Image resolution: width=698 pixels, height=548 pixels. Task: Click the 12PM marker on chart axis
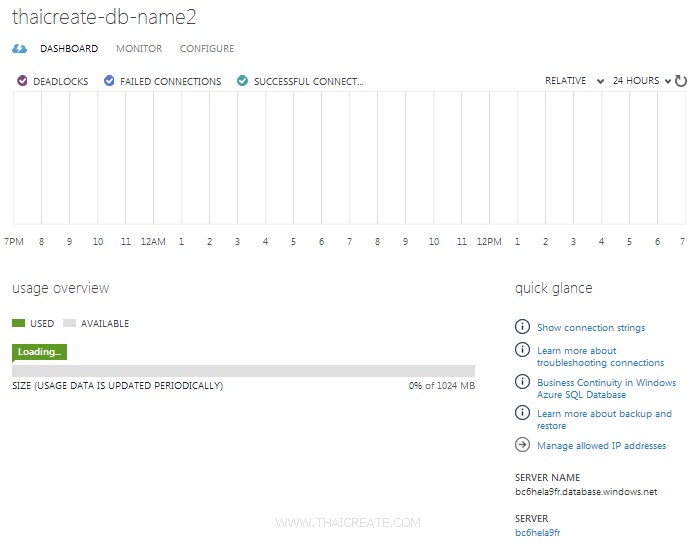tap(489, 242)
